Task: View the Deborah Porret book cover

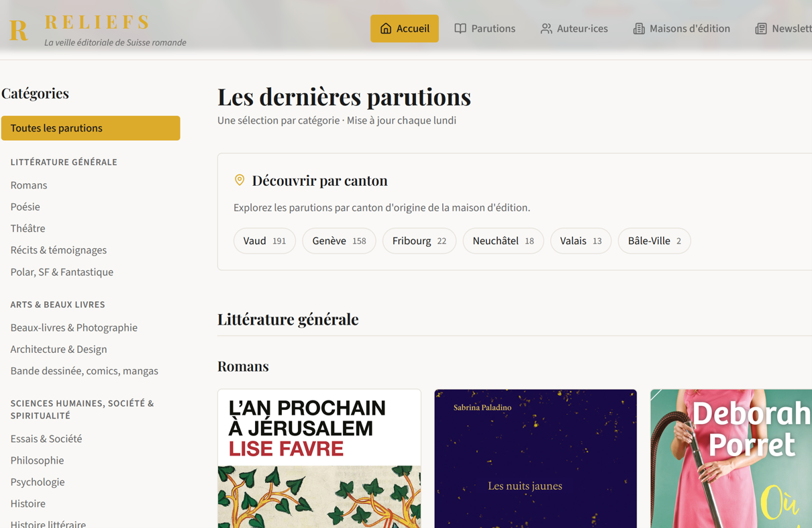Action: point(731,459)
